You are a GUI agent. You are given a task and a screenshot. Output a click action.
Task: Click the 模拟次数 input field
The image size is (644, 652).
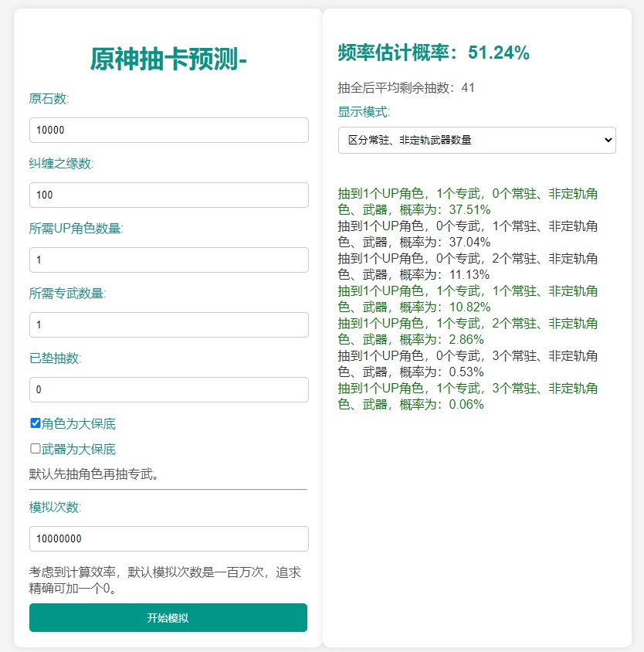[x=169, y=539]
